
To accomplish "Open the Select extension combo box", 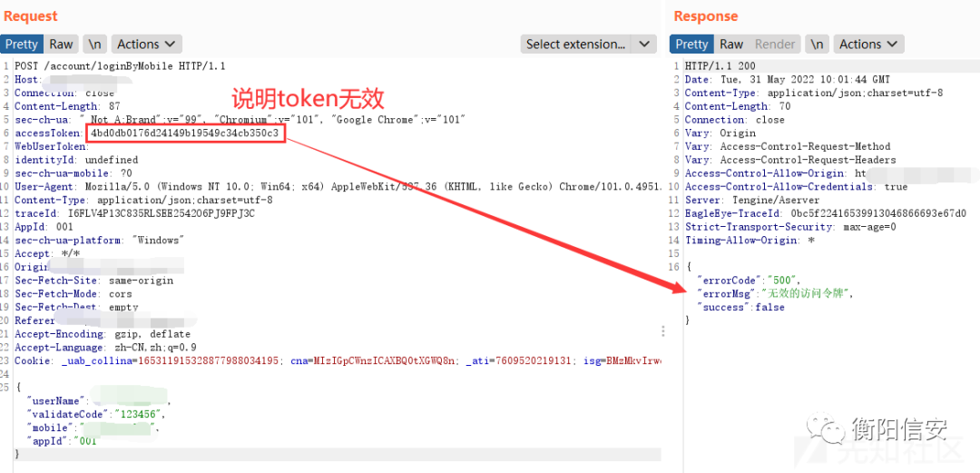I will 575,44.
